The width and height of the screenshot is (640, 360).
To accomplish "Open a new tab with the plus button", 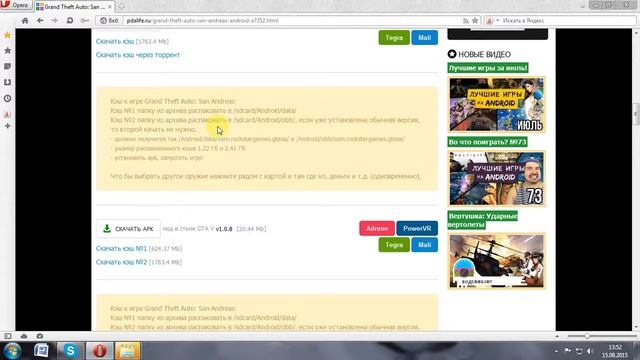I will point(121,7).
